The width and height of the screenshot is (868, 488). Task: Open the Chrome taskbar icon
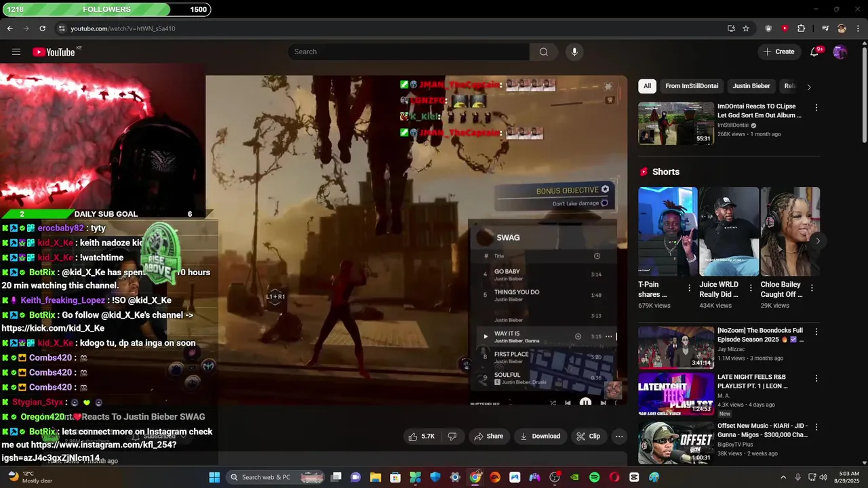pyautogui.click(x=475, y=477)
